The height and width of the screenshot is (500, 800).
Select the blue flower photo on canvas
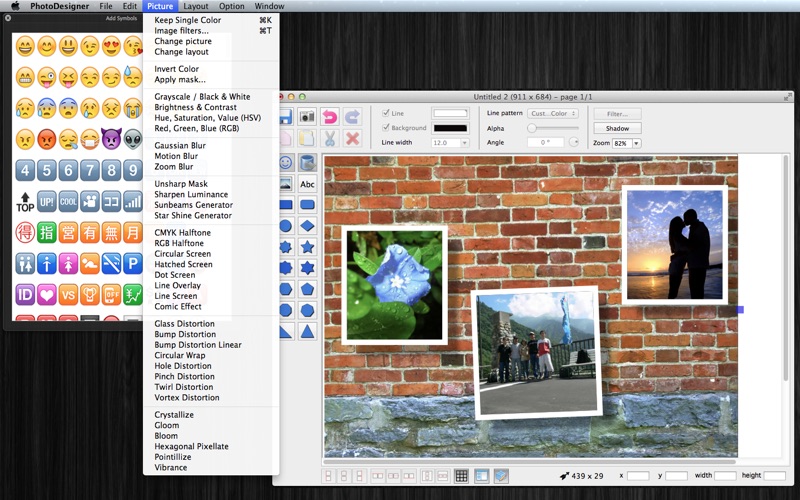tap(394, 285)
